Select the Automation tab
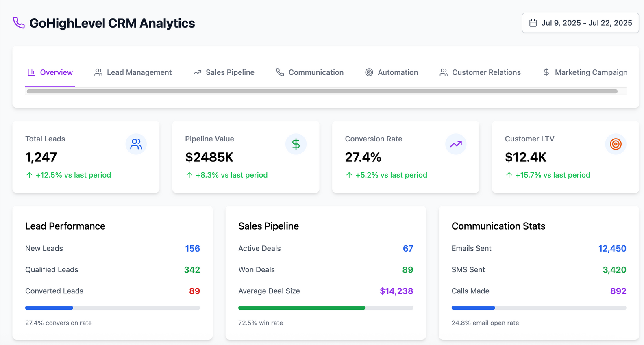This screenshot has height=345, width=644. 392,72
